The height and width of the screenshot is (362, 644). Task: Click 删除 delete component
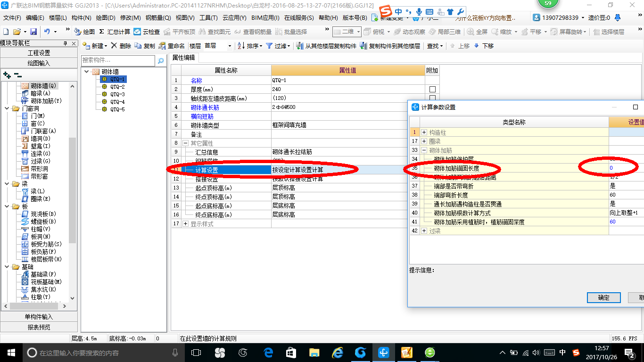pyautogui.click(x=121, y=46)
